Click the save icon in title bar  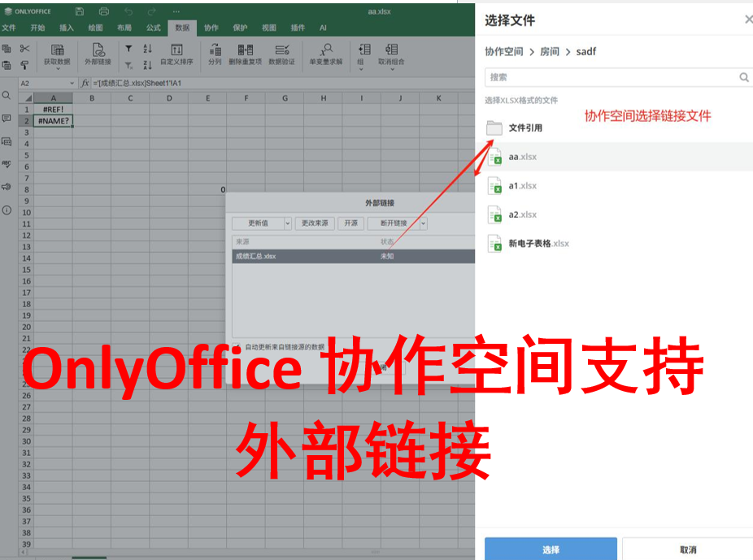coord(80,11)
